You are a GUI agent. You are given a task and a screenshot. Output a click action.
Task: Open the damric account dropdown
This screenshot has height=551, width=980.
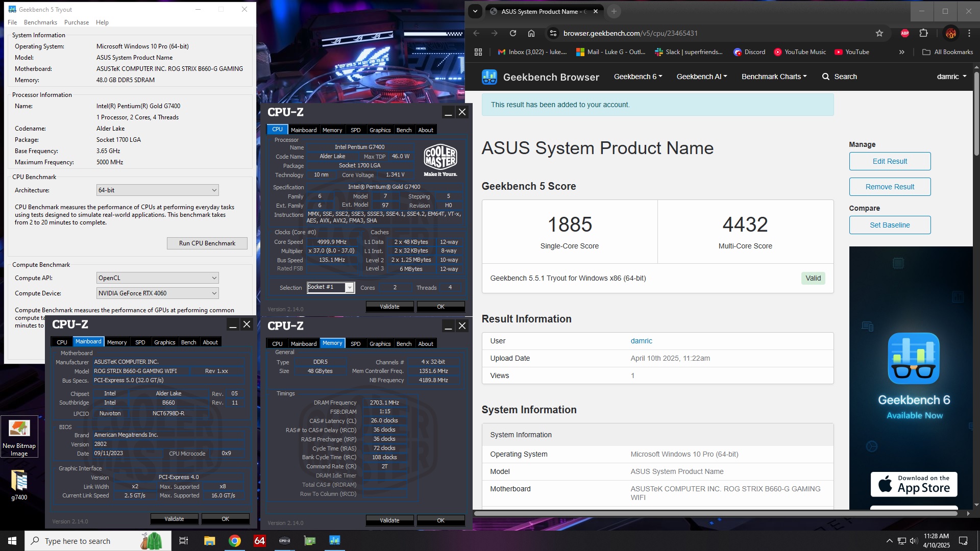(x=952, y=77)
